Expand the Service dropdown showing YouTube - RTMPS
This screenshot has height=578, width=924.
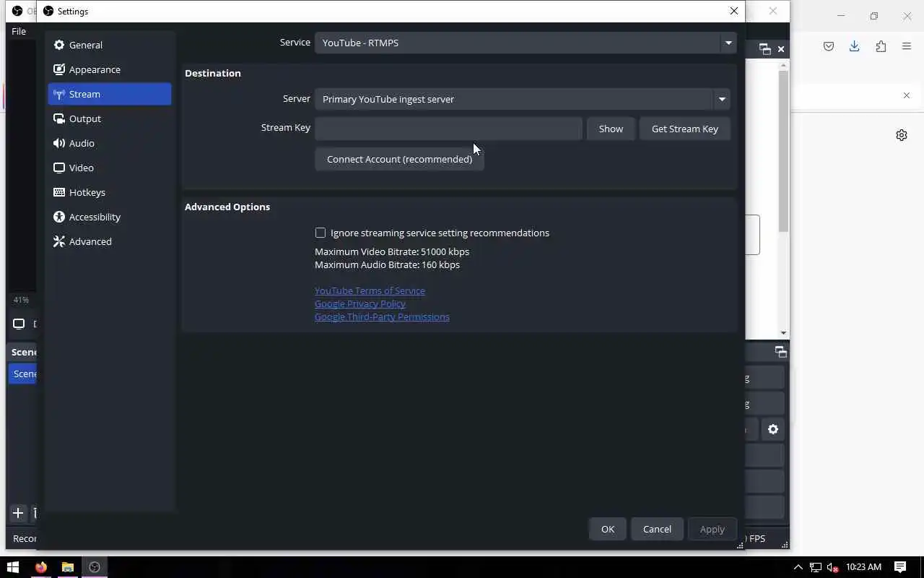pos(526,43)
